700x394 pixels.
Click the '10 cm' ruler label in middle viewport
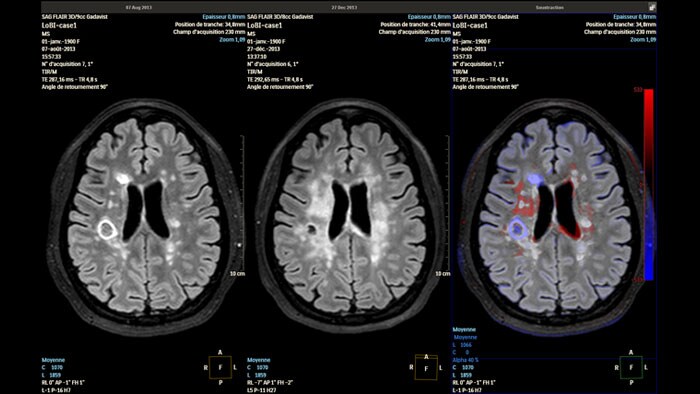442,274
